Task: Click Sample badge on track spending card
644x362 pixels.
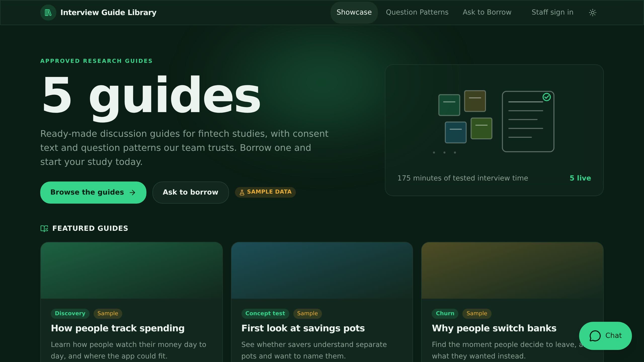Action: (x=108, y=313)
